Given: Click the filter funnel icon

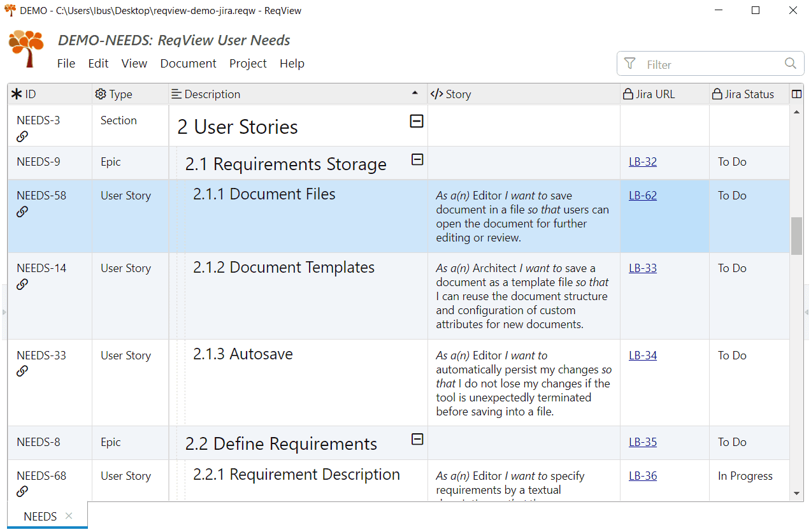Looking at the screenshot, I should (x=630, y=64).
